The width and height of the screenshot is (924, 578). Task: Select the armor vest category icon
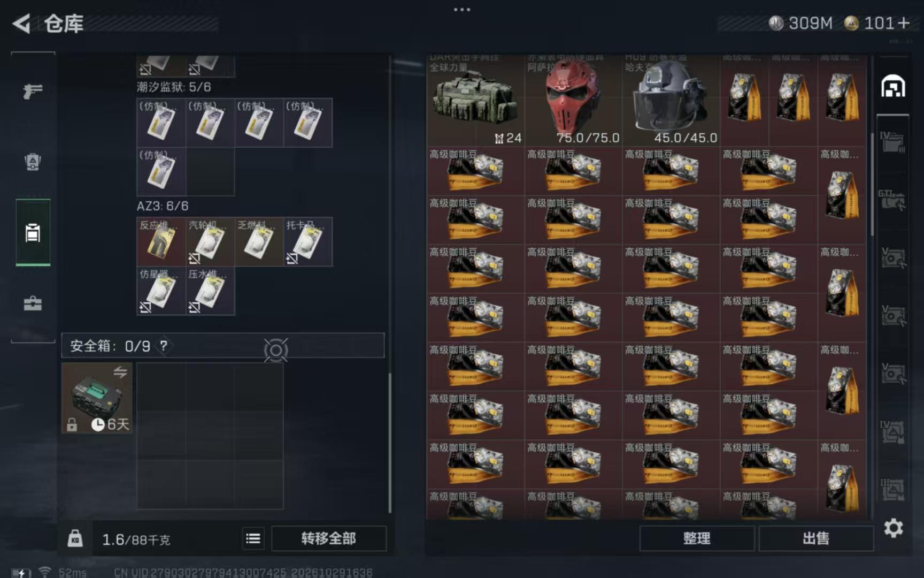coord(33,162)
